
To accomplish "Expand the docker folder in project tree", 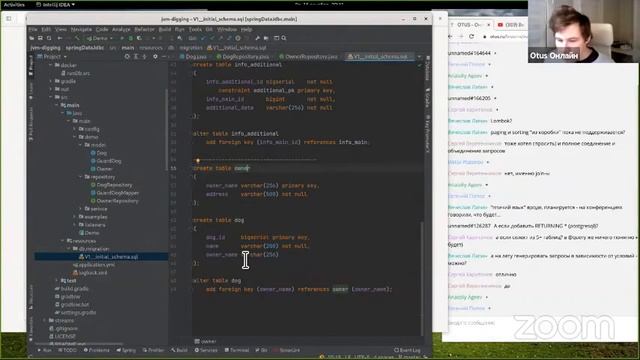I will pos(51,65).
